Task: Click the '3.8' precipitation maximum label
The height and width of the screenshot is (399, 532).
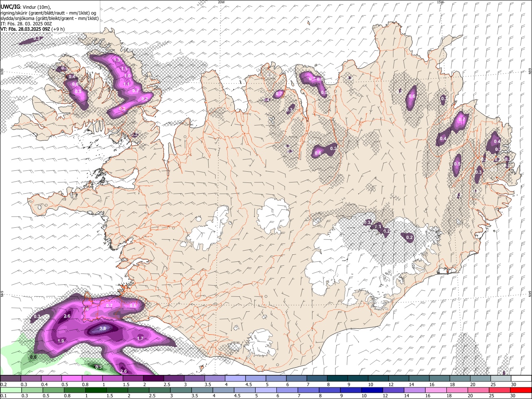Action: [x=103, y=328]
